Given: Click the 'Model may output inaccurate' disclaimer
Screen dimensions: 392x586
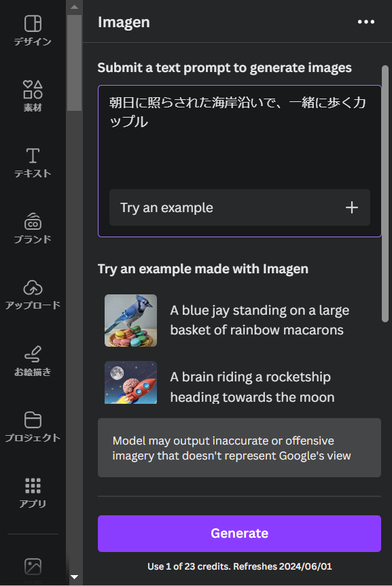Looking at the screenshot, I should pos(239,448).
